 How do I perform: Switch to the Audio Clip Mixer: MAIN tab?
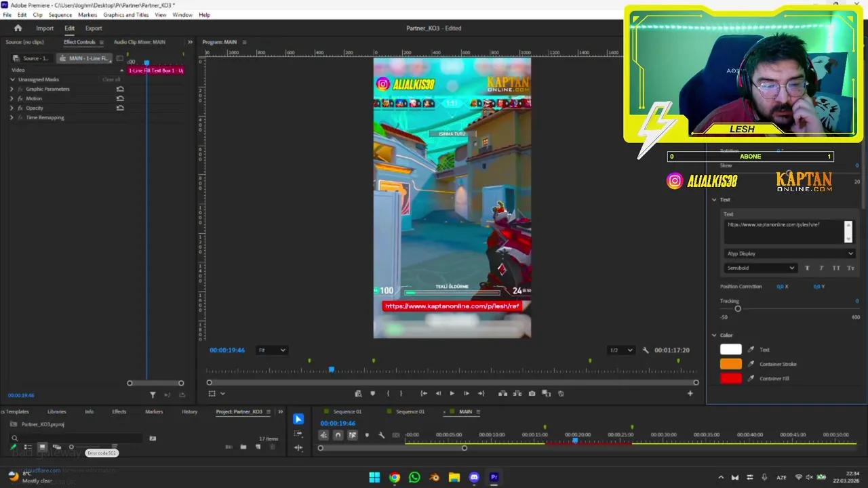[x=139, y=42]
